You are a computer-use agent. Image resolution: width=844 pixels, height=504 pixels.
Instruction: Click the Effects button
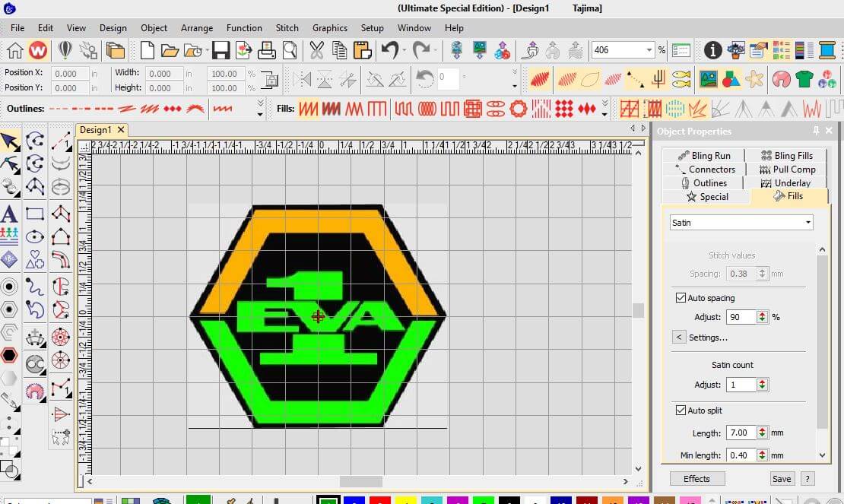tap(697, 479)
